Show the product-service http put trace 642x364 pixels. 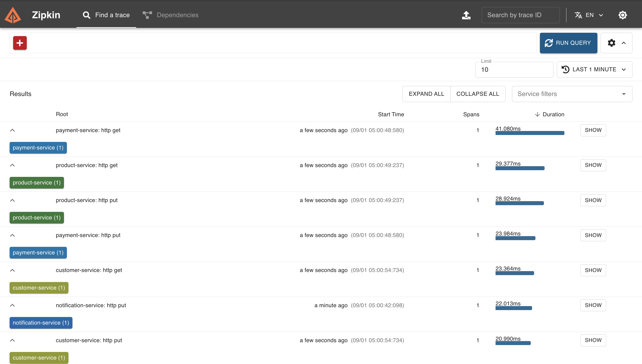pyautogui.click(x=593, y=200)
